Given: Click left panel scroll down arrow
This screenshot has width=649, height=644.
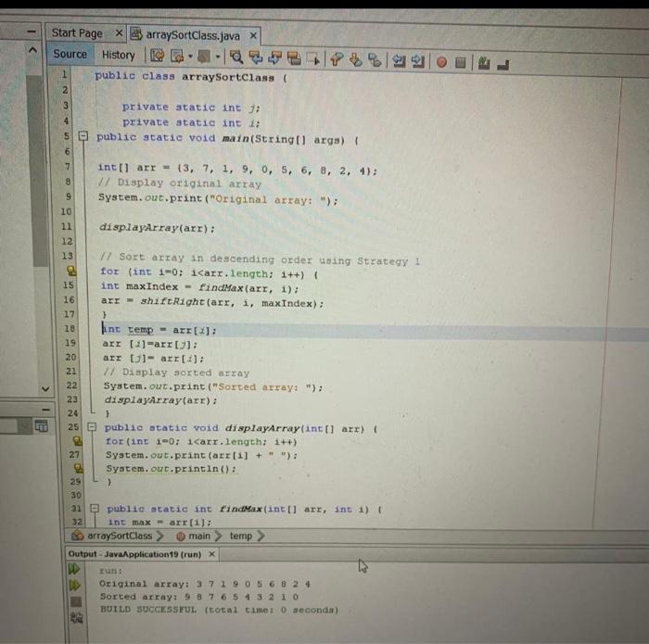Looking at the screenshot, I should (x=45, y=389).
